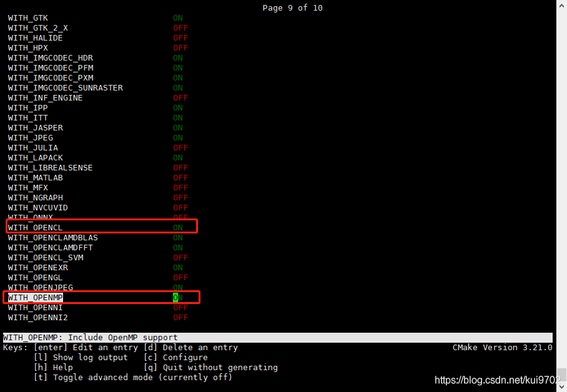The height and width of the screenshot is (392, 567).
Task: Click the scrollbar down arrow
Action: tap(561, 387)
